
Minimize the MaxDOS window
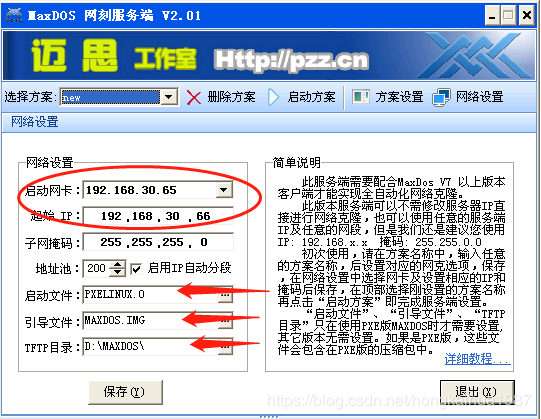point(492,16)
